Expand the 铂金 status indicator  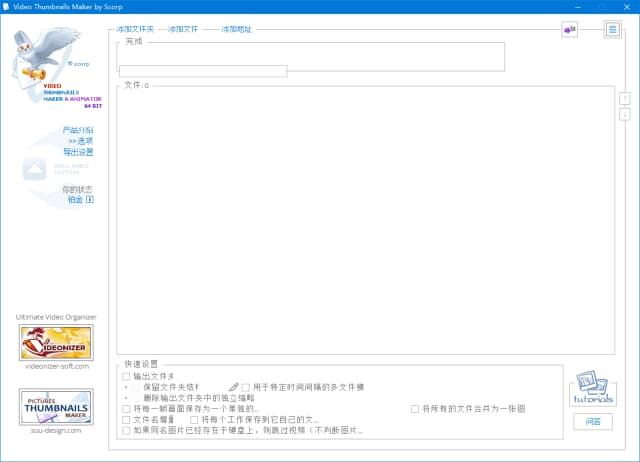pos(80,199)
